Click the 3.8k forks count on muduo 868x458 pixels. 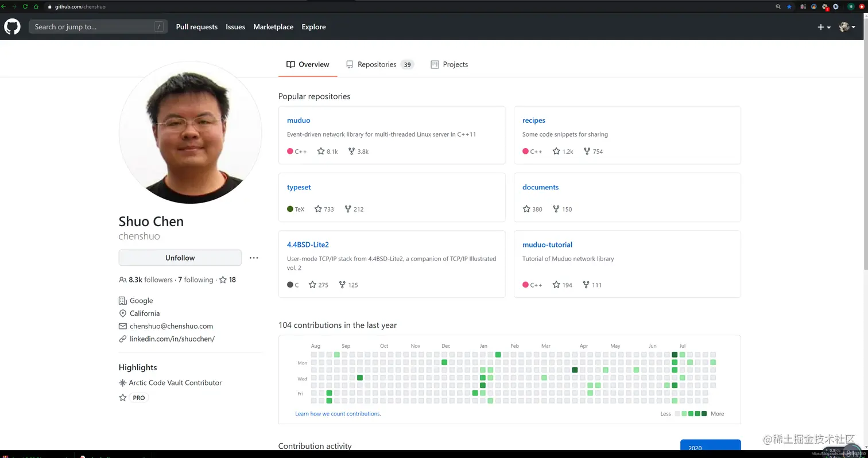(x=358, y=152)
